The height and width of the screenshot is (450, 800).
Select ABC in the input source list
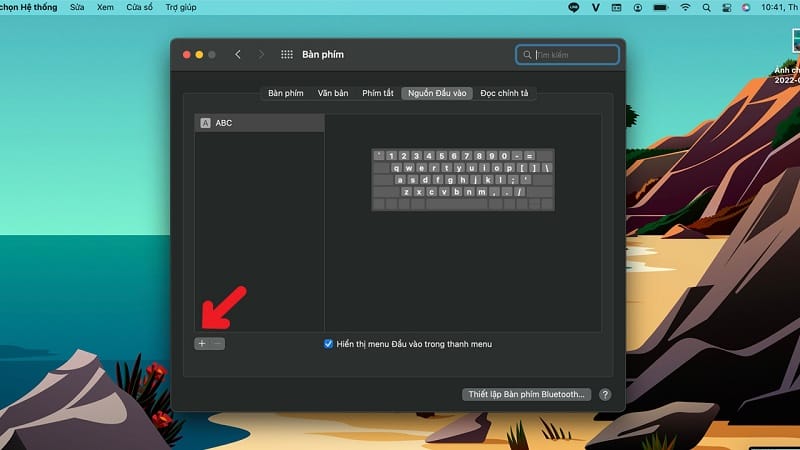pos(259,123)
